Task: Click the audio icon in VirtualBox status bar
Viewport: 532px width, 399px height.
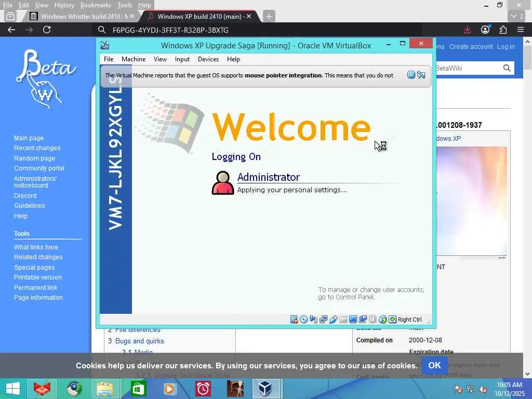Action: pyautogui.click(x=313, y=320)
